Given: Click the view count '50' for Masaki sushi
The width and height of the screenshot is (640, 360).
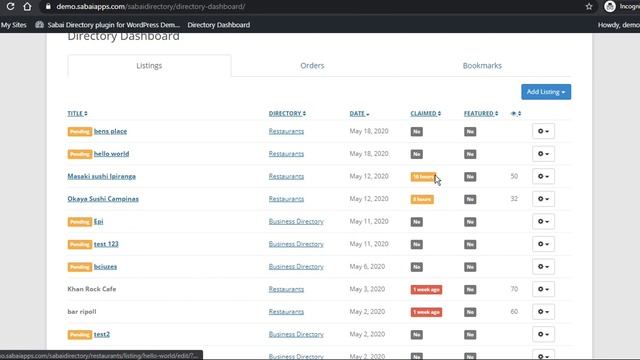Looking at the screenshot, I should [x=514, y=176].
